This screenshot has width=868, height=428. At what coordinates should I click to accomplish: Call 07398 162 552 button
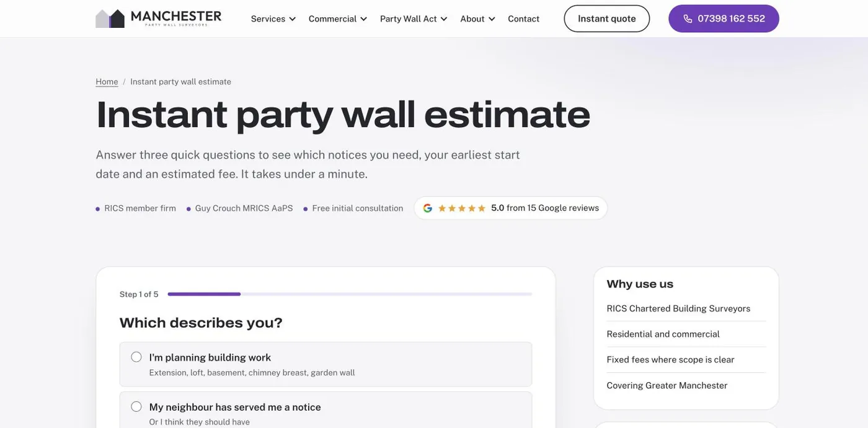coord(724,19)
